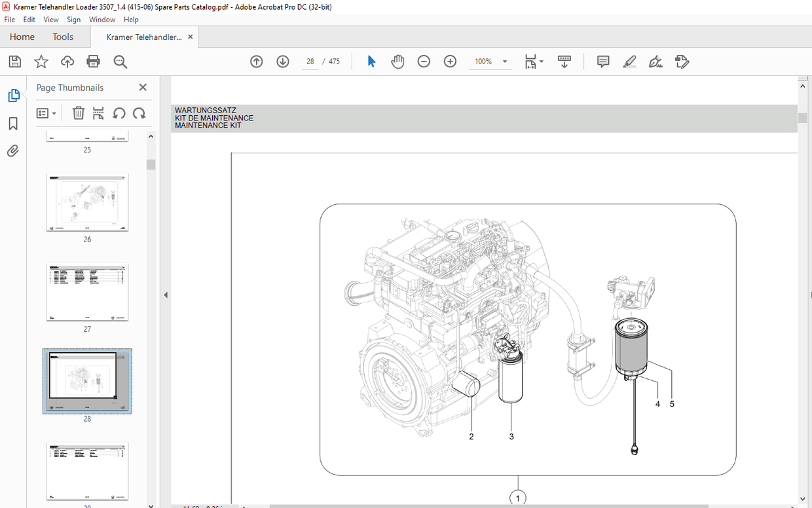Click the Print document button

click(x=93, y=61)
